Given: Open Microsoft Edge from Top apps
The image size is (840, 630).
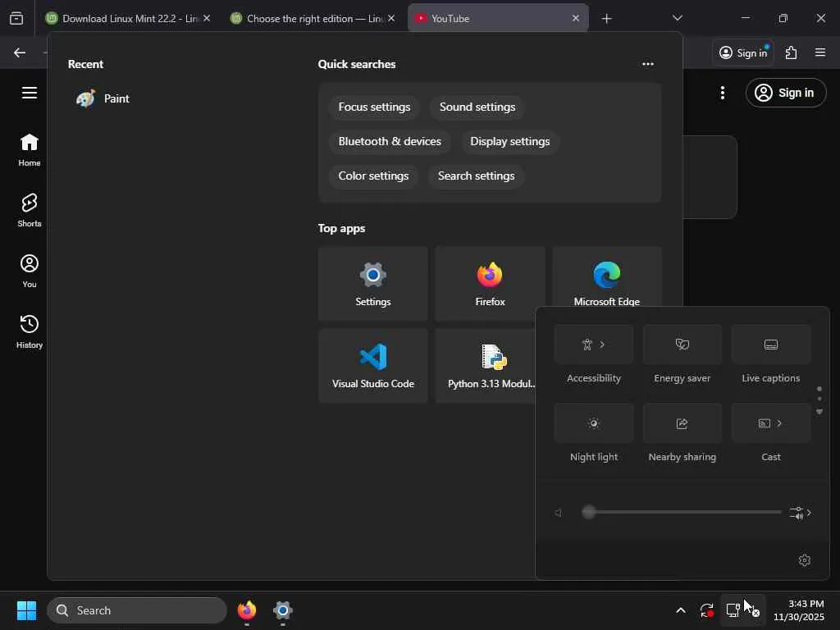Looking at the screenshot, I should tap(606, 277).
